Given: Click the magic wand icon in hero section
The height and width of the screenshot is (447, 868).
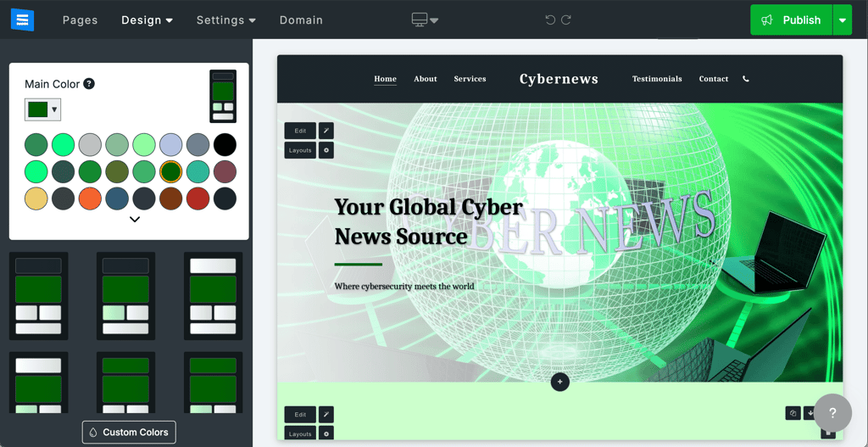Looking at the screenshot, I should tap(326, 131).
